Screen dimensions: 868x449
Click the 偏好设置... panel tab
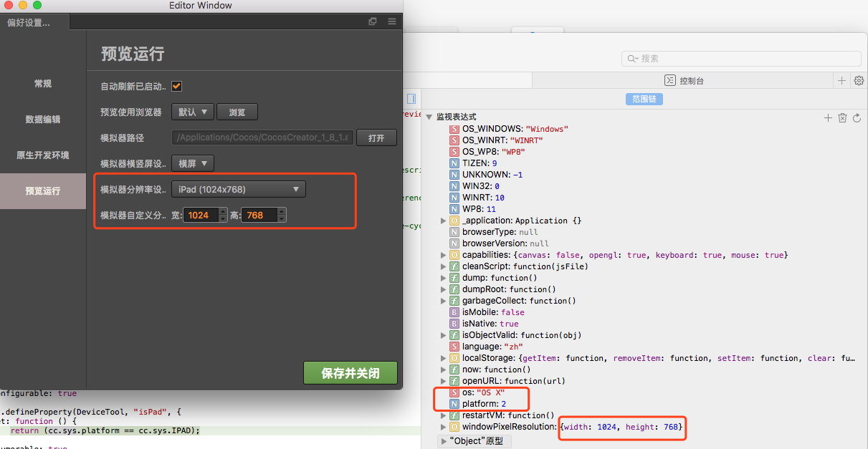click(x=34, y=22)
